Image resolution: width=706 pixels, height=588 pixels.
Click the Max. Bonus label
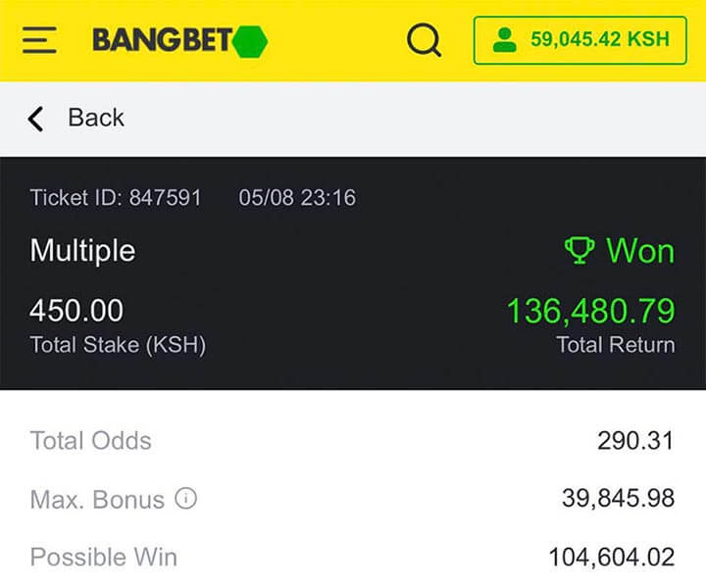pos(97,500)
